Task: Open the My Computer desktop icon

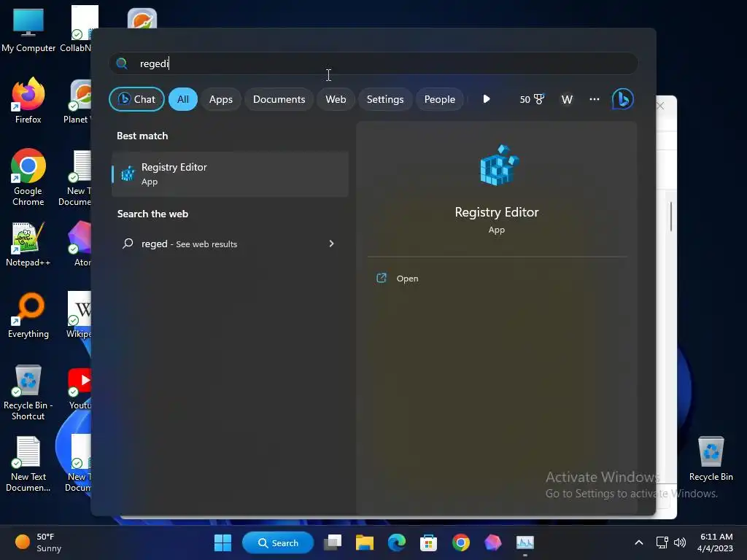Action: [x=28, y=30]
